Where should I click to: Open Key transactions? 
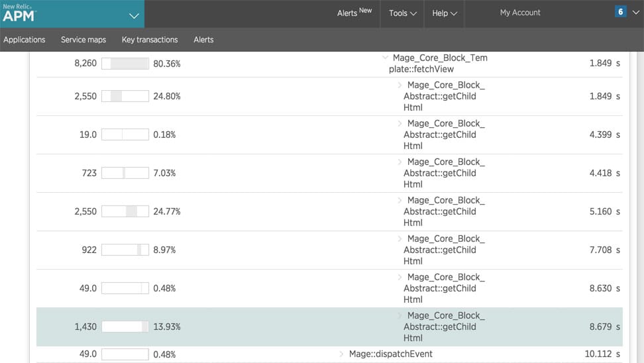click(150, 40)
